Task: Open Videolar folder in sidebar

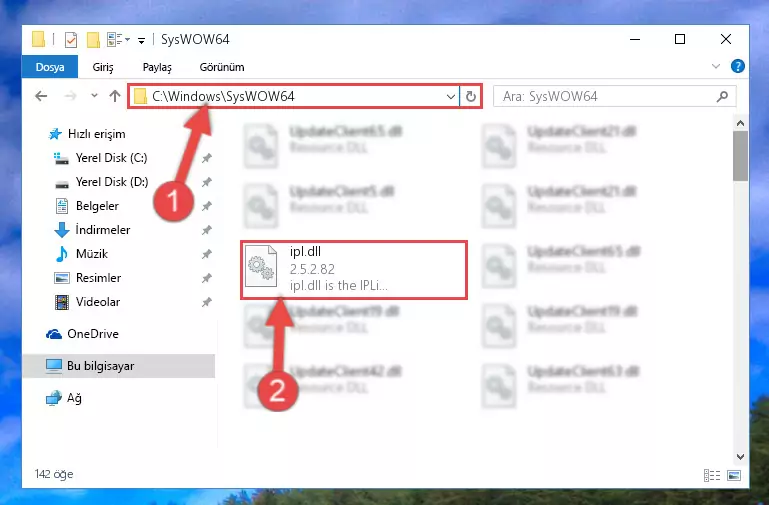Action: click(87, 302)
